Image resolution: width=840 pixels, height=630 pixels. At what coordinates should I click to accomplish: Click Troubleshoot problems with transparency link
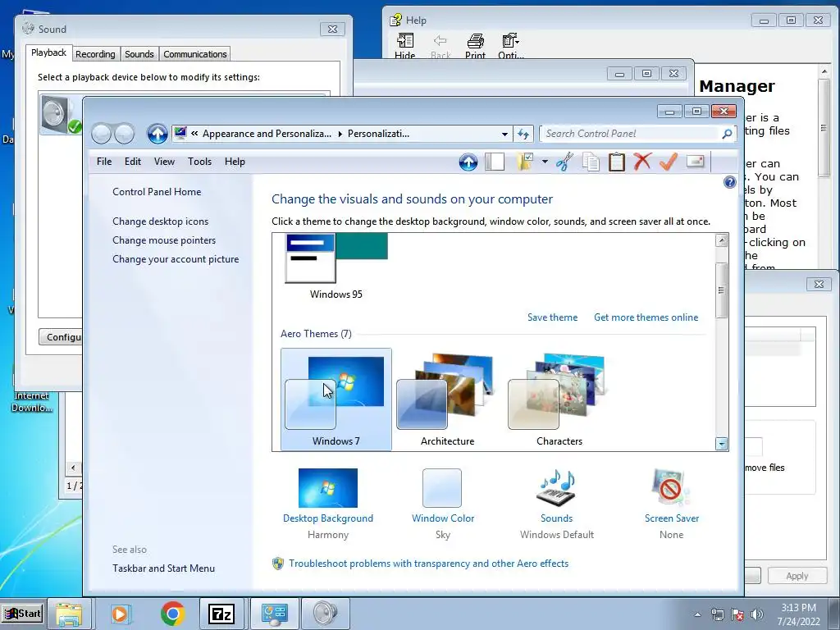(x=428, y=564)
